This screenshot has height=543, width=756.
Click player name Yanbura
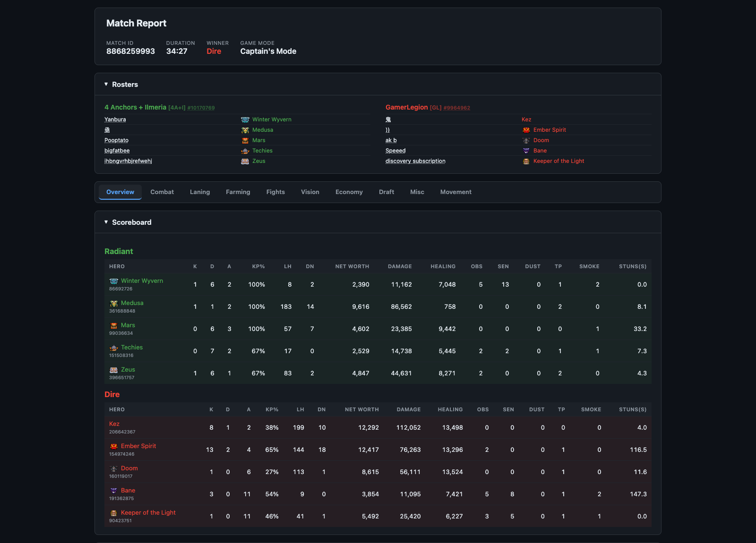click(115, 120)
